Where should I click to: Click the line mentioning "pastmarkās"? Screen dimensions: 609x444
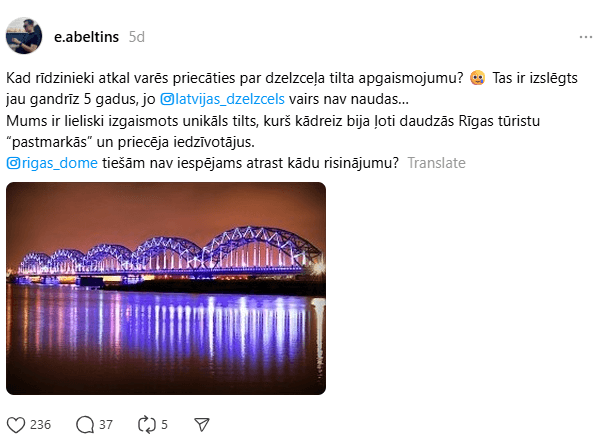pos(130,142)
